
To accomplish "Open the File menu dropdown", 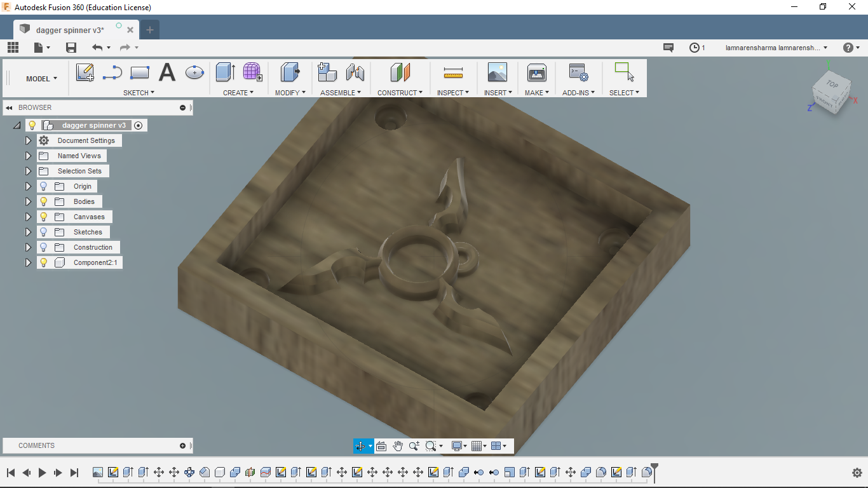I will pyautogui.click(x=42, y=48).
